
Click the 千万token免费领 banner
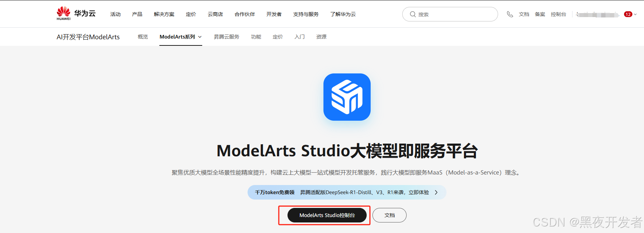click(x=347, y=192)
